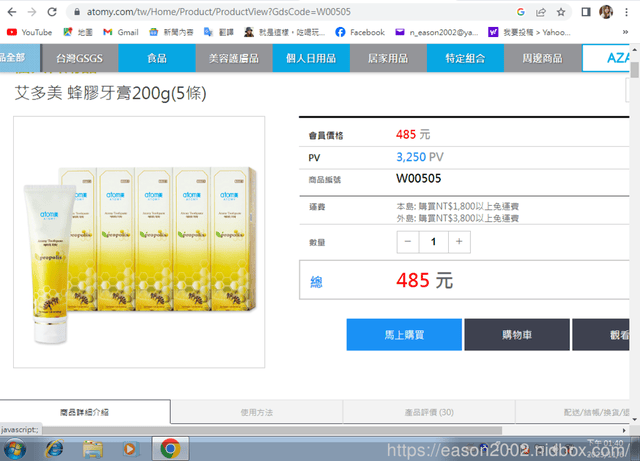Reload the page with refresh icon
The width and height of the screenshot is (640, 461).
coord(52,12)
